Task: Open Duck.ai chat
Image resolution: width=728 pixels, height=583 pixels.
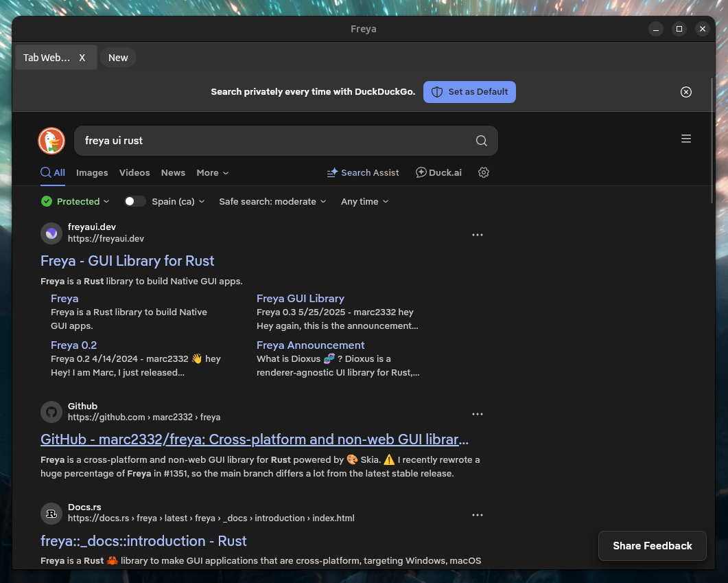Action: pyautogui.click(x=439, y=173)
